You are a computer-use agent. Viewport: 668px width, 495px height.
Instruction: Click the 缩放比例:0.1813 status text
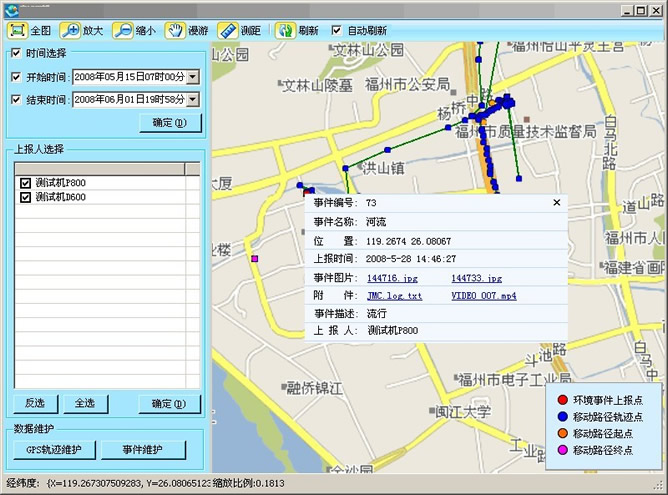(x=249, y=483)
